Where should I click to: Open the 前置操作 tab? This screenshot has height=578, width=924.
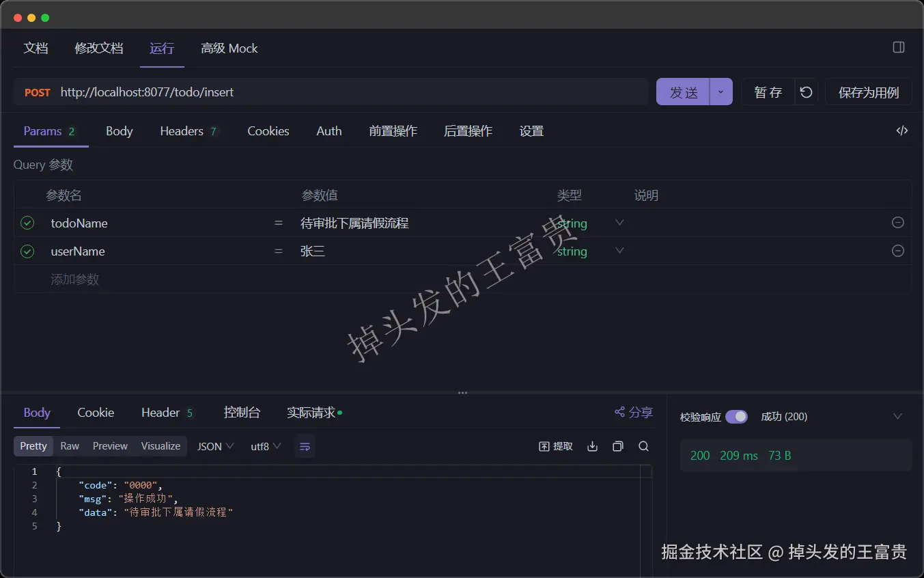tap(393, 131)
